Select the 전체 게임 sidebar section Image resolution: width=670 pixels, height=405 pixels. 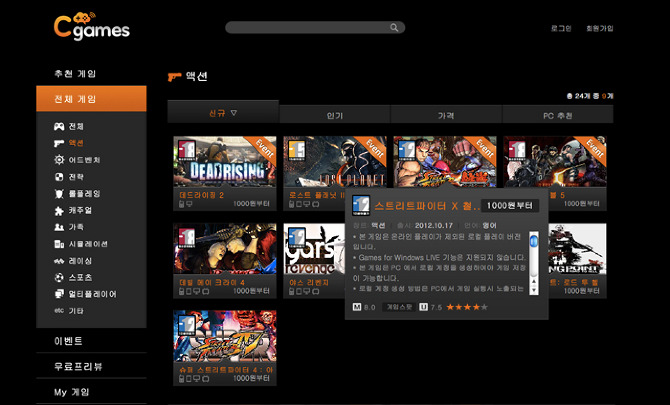point(91,99)
